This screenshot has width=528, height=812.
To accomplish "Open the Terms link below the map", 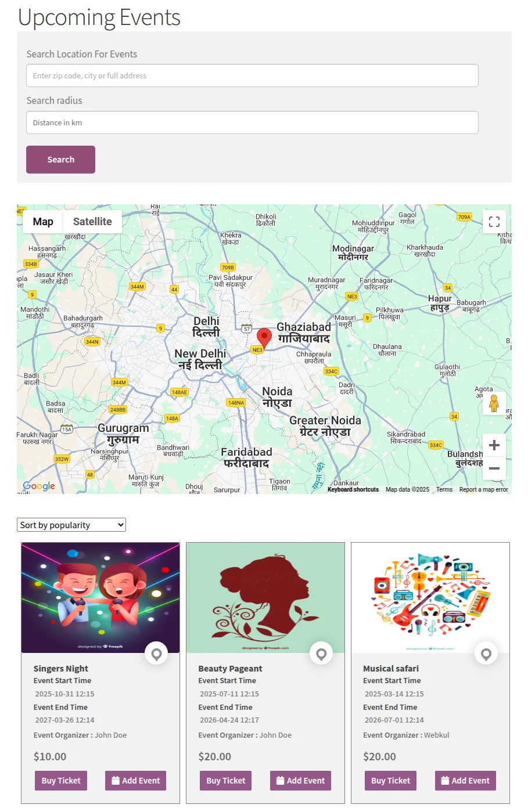I will click(x=444, y=489).
